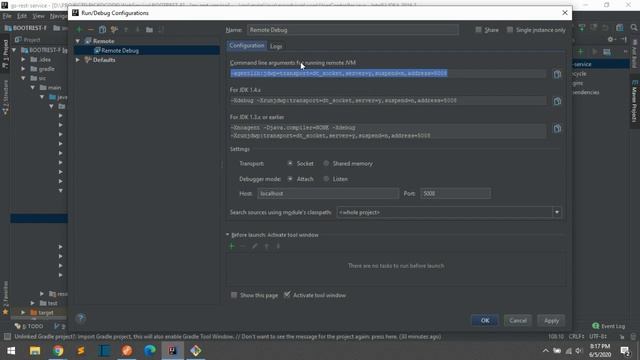640x360 pixels.
Task: Collapse the Remote configurations node
Action: (x=78, y=41)
